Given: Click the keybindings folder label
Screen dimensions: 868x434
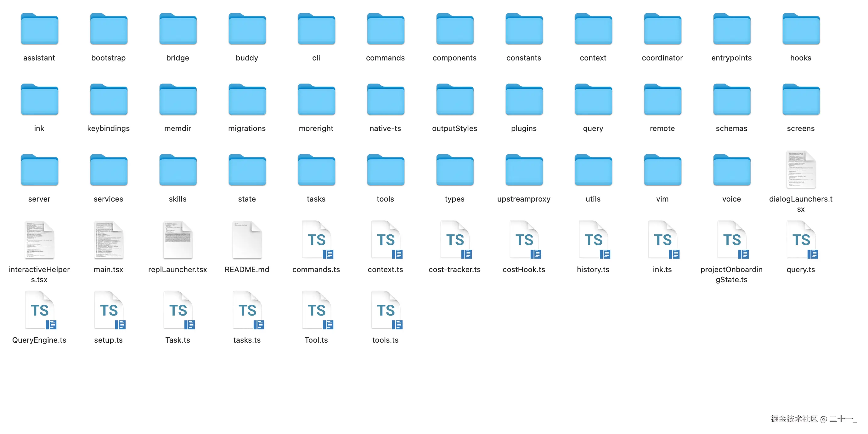Looking at the screenshot, I should (108, 128).
